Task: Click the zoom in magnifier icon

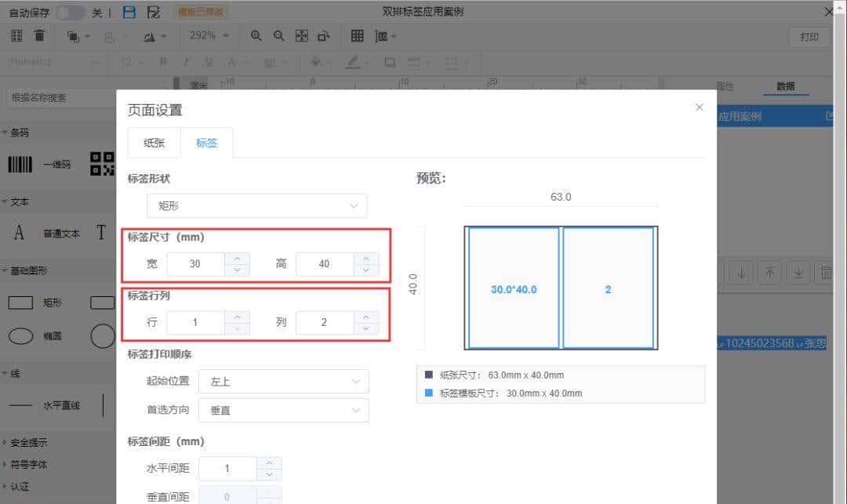Action: click(255, 35)
